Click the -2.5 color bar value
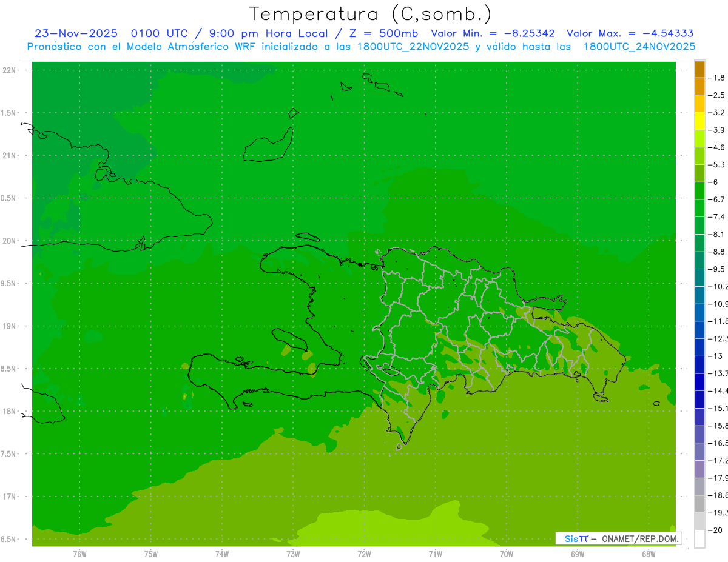The height and width of the screenshot is (562, 728). pyautogui.click(x=716, y=95)
